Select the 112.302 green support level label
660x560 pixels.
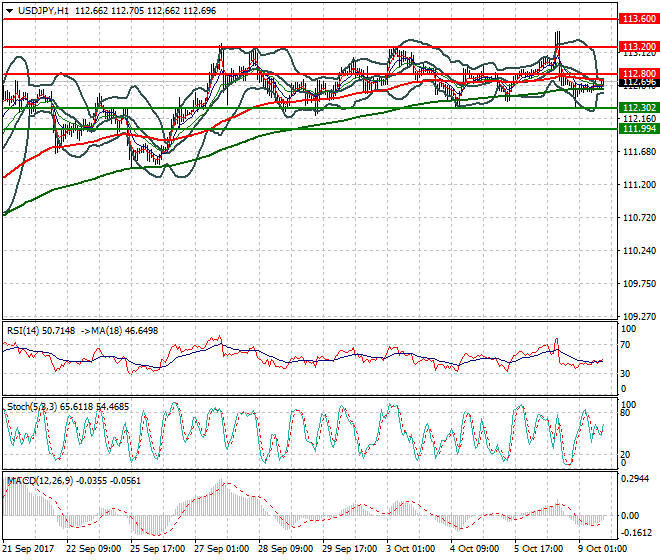click(639, 108)
